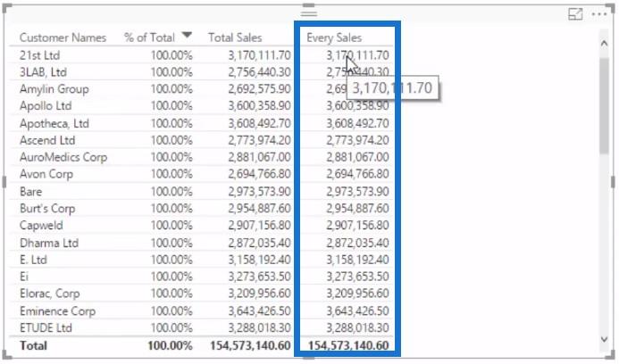Click Total Sales value 2,881,067.00
Viewport: 619px width, 364px height.
[259, 157]
